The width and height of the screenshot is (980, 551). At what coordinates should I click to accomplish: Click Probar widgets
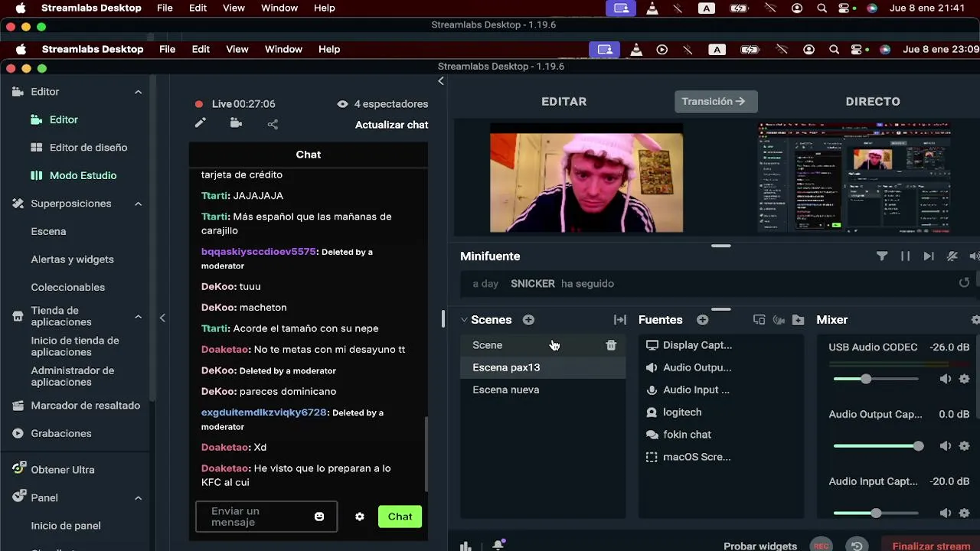coord(760,546)
